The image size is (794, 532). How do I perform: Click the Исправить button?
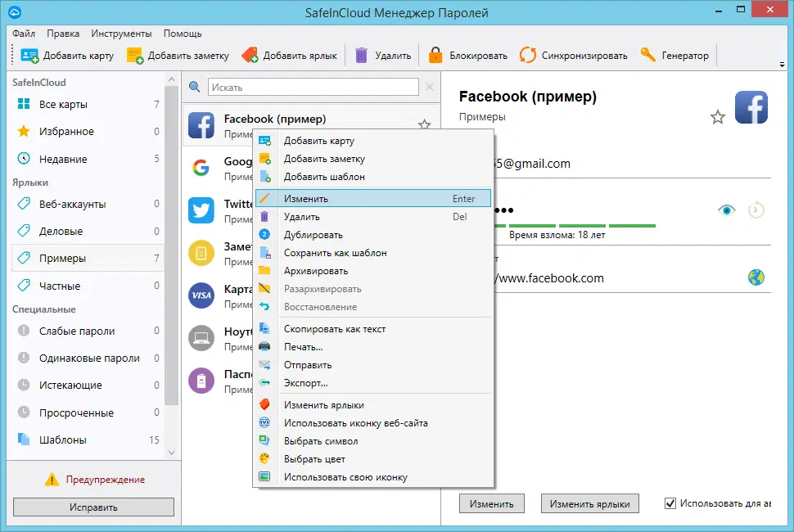coord(93,507)
